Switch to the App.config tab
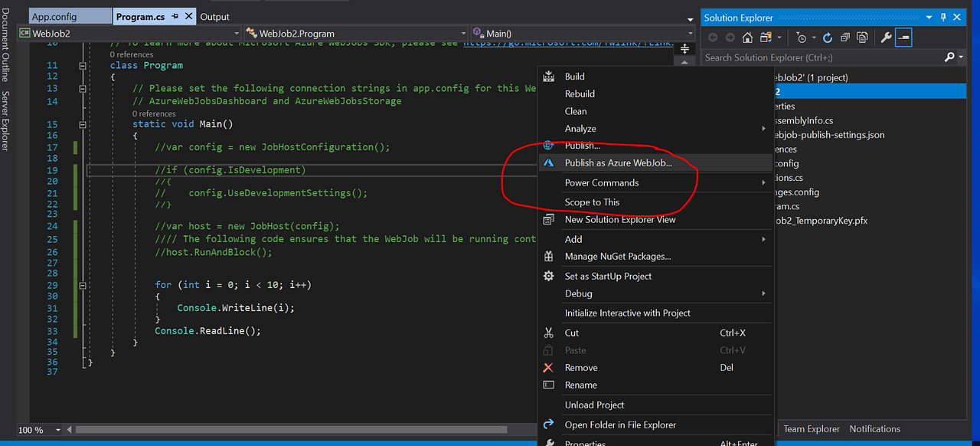The image size is (980, 446). click(x=54, y=17)
